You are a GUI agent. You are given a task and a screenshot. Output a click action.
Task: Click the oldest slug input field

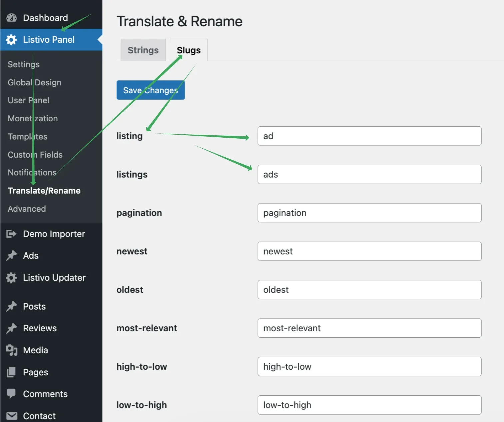coord(369,290)
